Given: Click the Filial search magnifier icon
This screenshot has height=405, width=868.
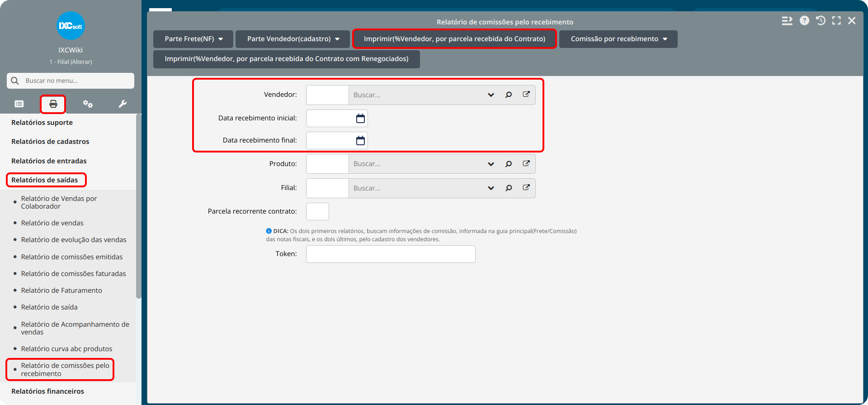Looking at the screenshot, I should [x=509, y=188].
